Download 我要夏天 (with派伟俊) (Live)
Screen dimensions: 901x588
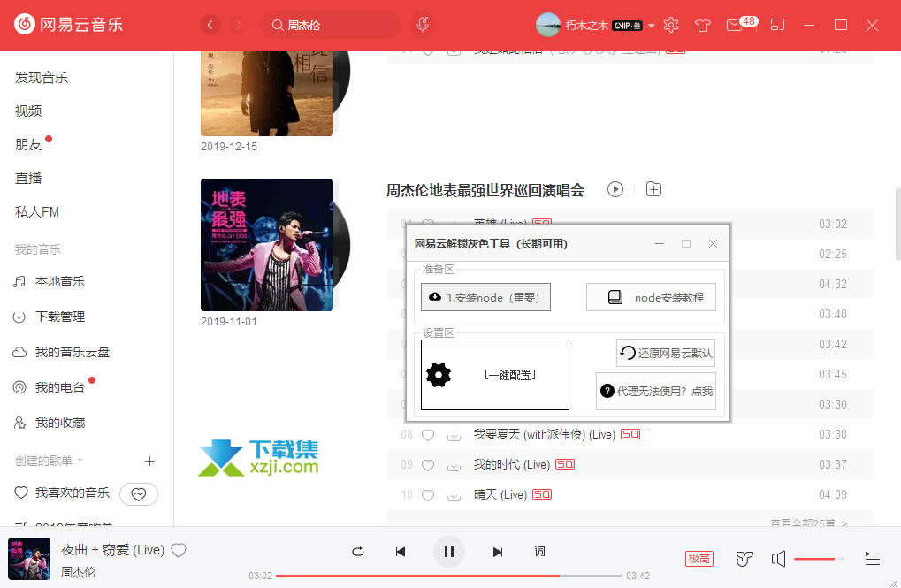454,435
